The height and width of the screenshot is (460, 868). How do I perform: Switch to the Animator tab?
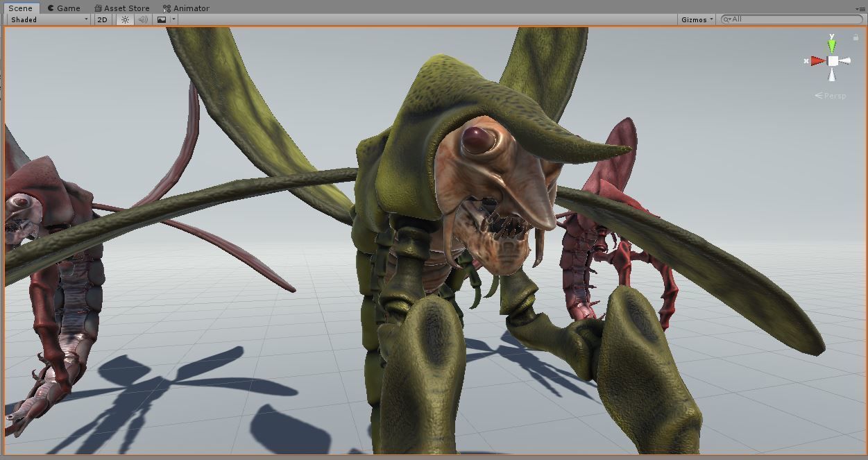click(x=186, y=8)
